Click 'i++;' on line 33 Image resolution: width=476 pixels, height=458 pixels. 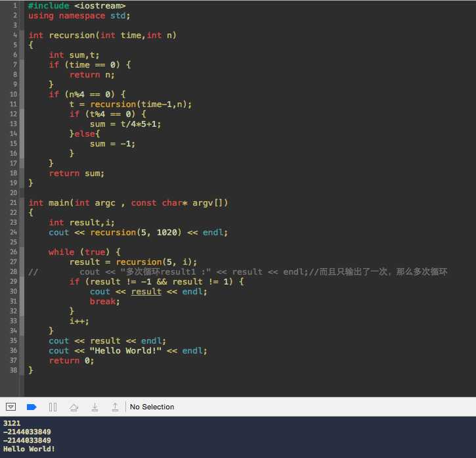pyautogui.click(x=79, y=321)
